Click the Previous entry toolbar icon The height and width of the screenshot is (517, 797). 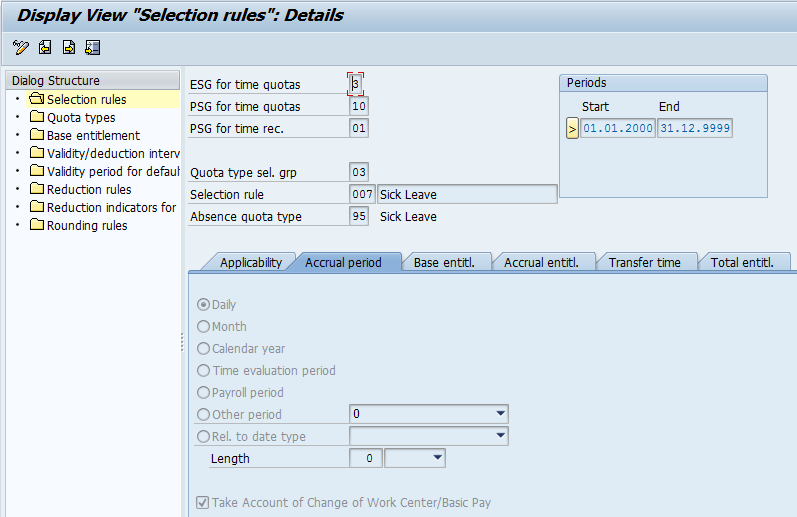(x=45, y=47)
